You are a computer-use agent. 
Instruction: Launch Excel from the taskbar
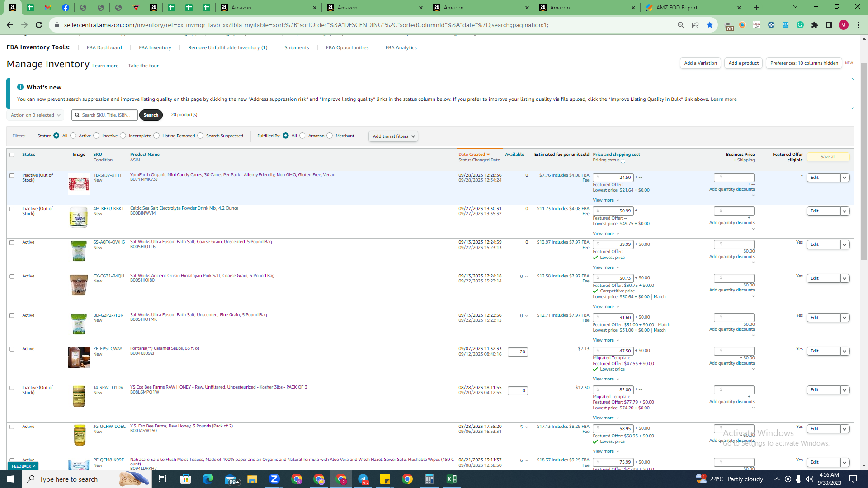coord(452,479)
